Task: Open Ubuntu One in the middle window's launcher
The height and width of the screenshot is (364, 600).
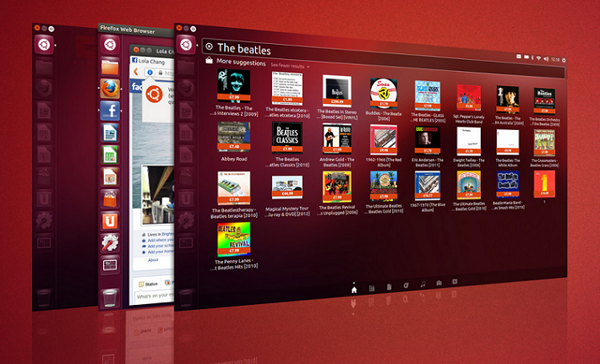Action: click(x=110, y=220)
